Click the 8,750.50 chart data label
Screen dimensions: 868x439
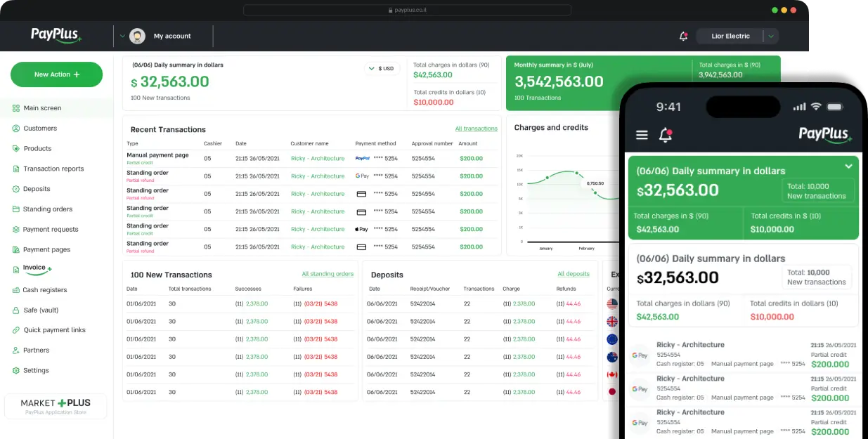click(595, 183)
